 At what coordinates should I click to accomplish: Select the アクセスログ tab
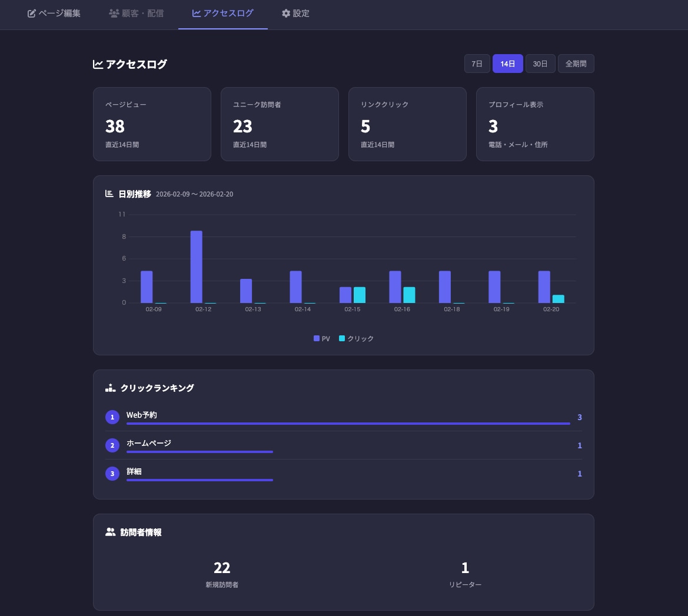coord(223,14)
